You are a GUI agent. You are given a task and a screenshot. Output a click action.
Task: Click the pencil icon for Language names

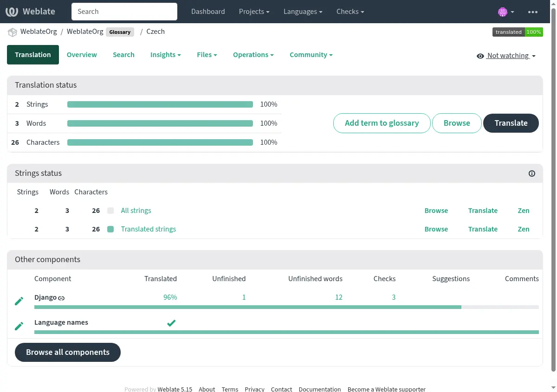tap(19, 326)
